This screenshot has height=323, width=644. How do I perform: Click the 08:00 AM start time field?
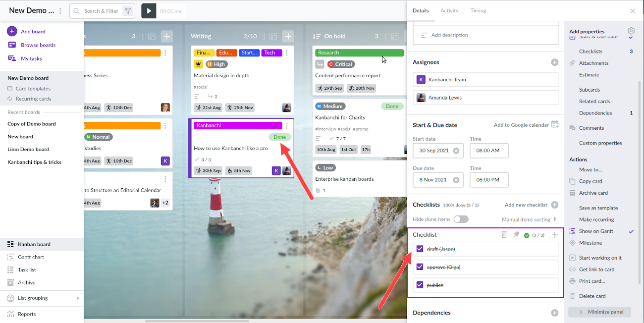[489, 151]
